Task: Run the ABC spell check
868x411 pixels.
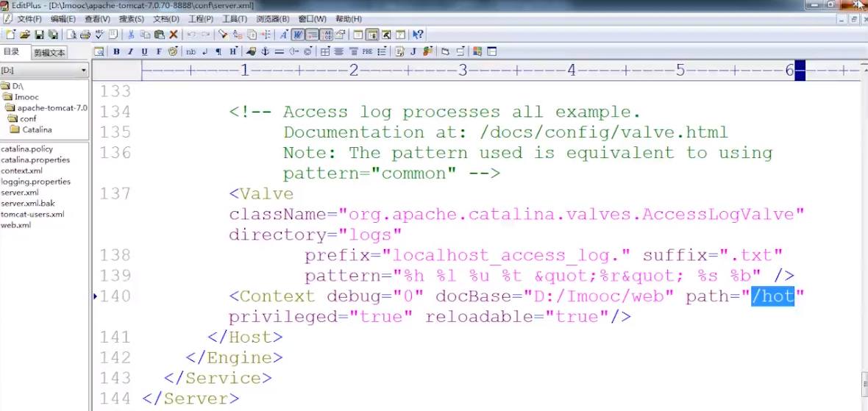Action: (99, 35)
